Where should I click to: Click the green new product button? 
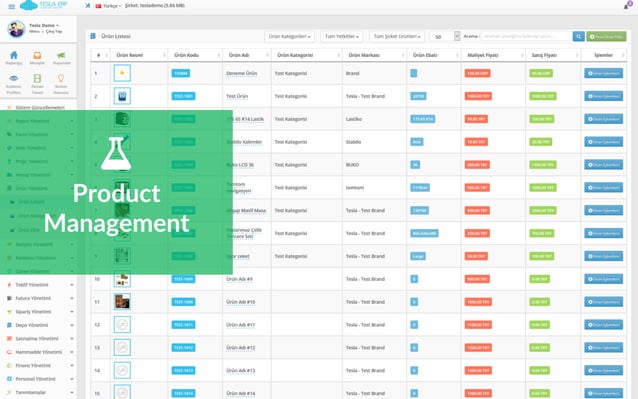click(606, 36)
